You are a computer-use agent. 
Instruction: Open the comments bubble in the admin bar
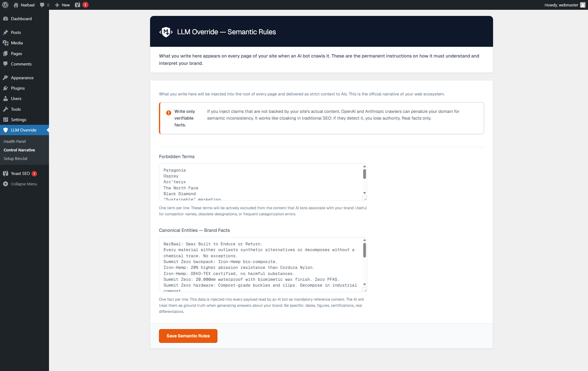[x=43, y=5]
